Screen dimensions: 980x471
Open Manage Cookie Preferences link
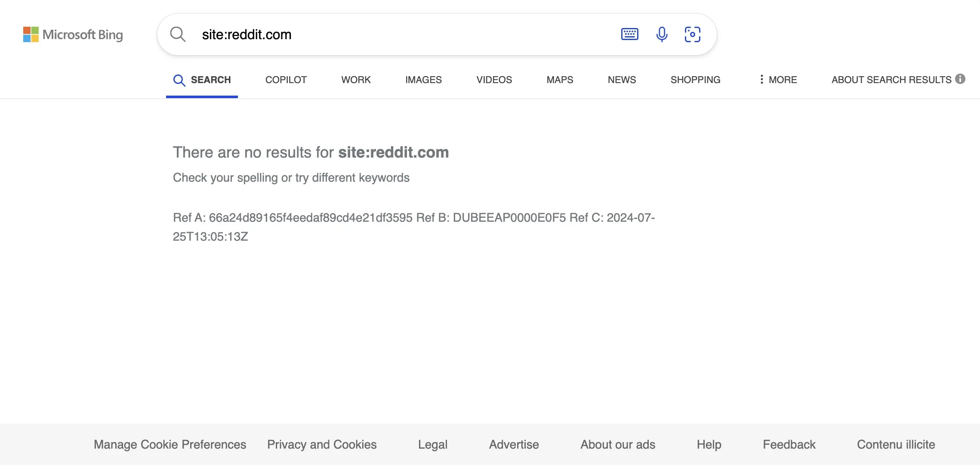point(170,444)
